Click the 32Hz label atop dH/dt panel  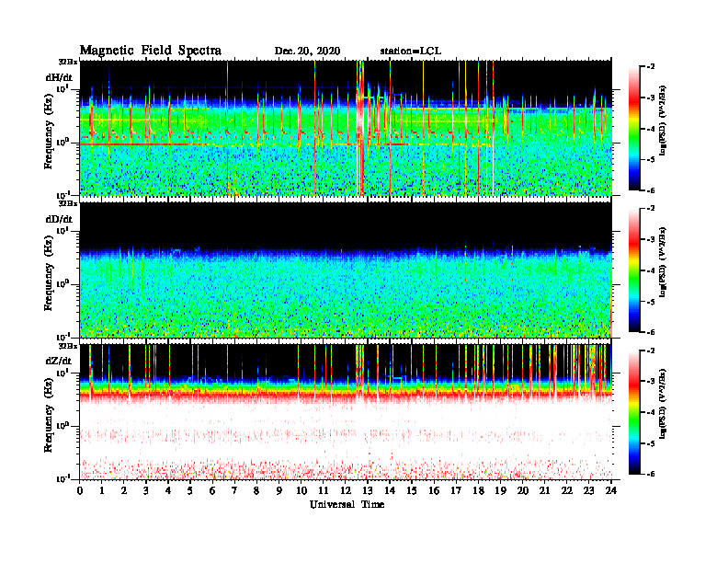[x=68, y=62]
